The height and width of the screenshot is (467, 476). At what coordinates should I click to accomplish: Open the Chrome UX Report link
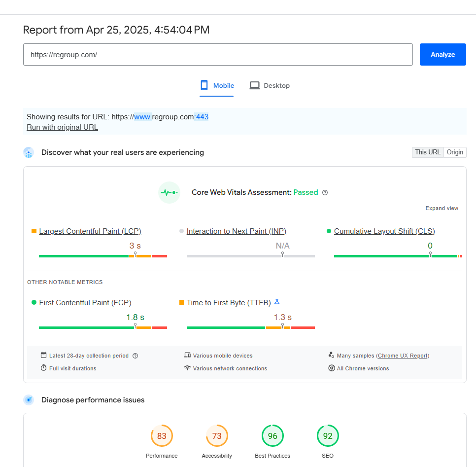point(403,356)
